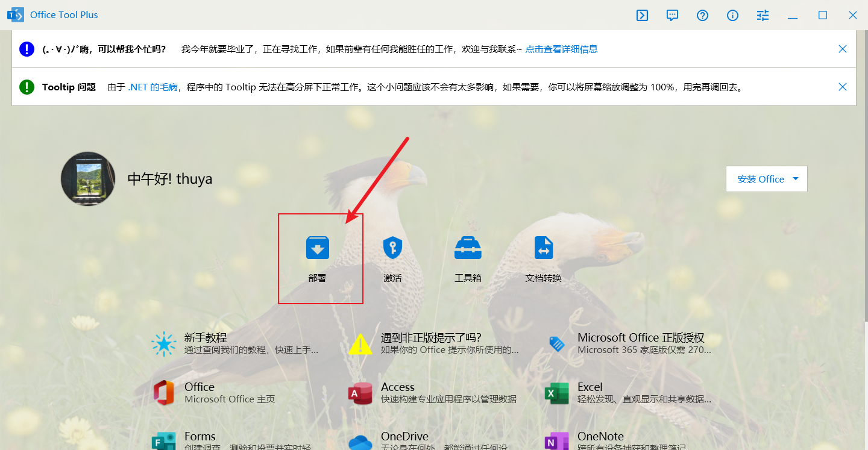Click the Forms entry title text
The height and width of the screenshot is (450, 868).
[x=200, y=436]
